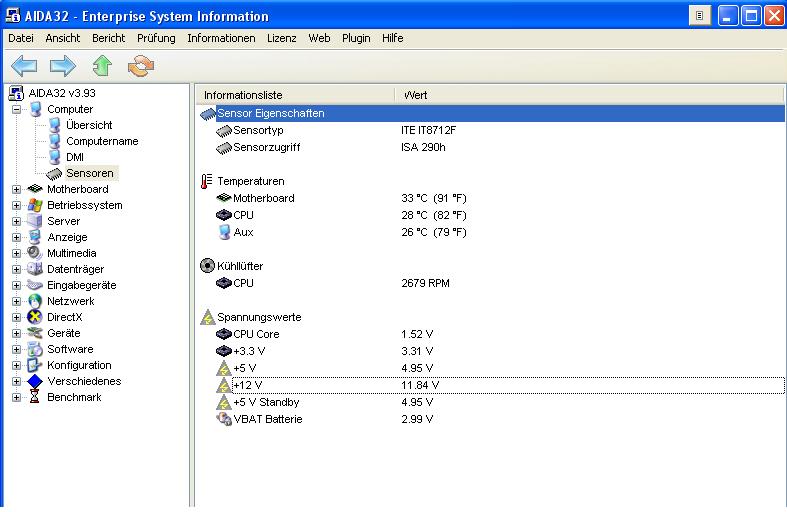Select Computername in the tree
Screen dimensions: 787x512
point(102,141)
